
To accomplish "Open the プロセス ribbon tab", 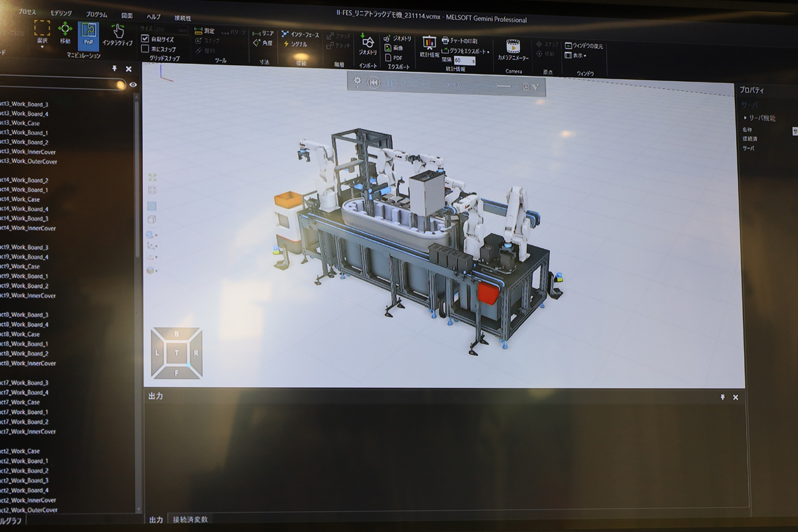I will 26,13.
